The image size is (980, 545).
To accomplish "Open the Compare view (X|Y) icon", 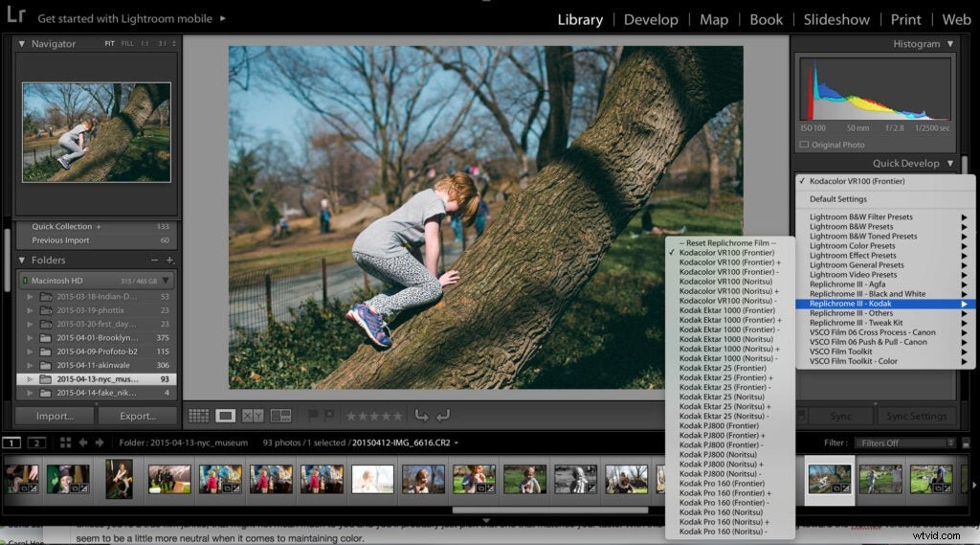I will click(253, 416).
